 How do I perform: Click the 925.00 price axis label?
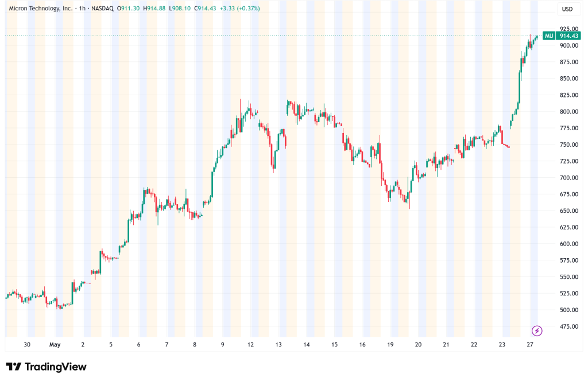(569, 29)
